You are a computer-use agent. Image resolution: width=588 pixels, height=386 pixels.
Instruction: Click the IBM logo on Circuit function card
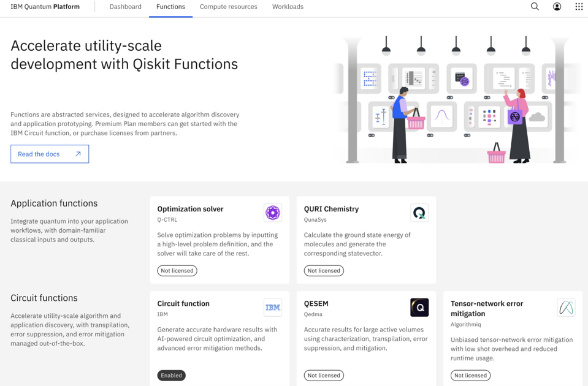[x=272, y=307]
